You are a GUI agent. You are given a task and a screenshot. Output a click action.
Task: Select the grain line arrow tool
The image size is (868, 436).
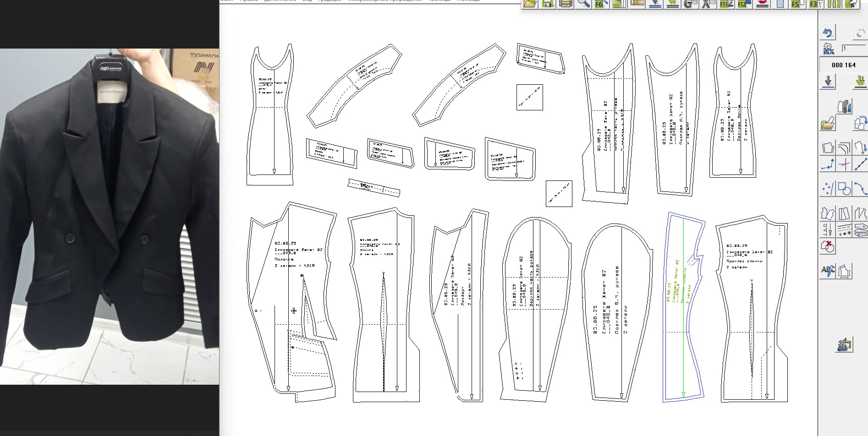coord(828,230)
